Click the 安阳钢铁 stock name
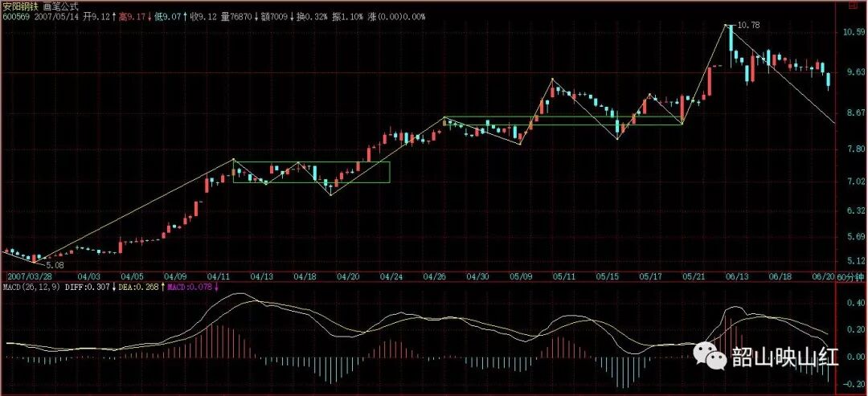The height and width of the screenshot is (396, 868). [19, 6]
